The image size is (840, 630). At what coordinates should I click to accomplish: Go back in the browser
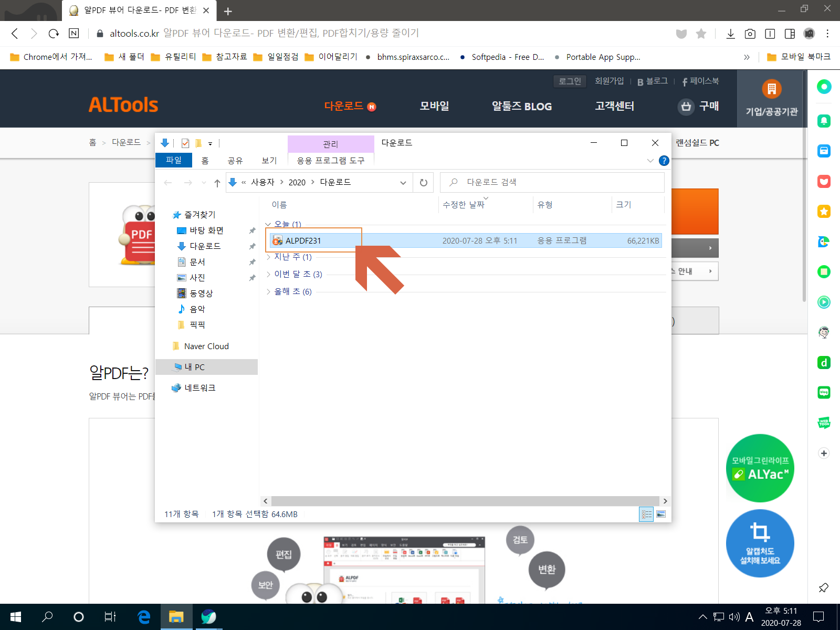[15, 34]
